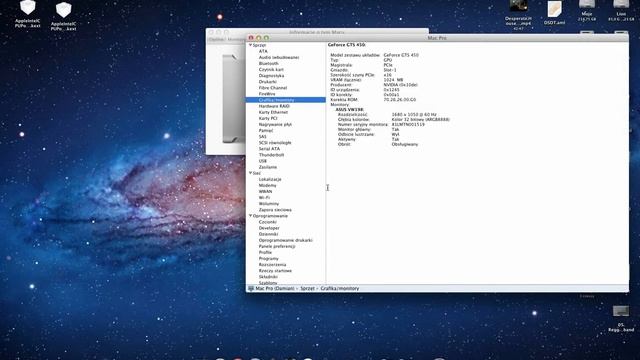The width and height of the screenshot is (640, 360).
Task: Select Rzeczy startowe entry
Action: pos(275,271)
